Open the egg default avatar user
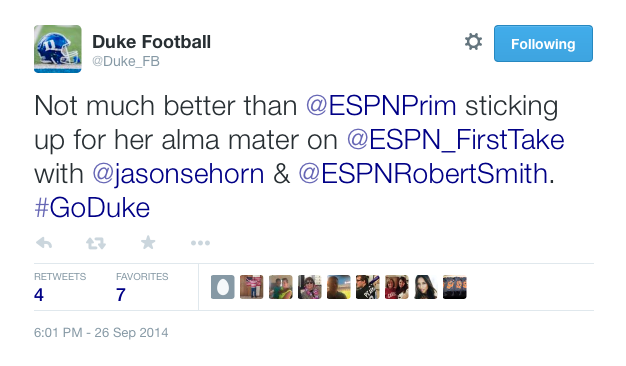This screenshot has height=366, width=626. 222,287
